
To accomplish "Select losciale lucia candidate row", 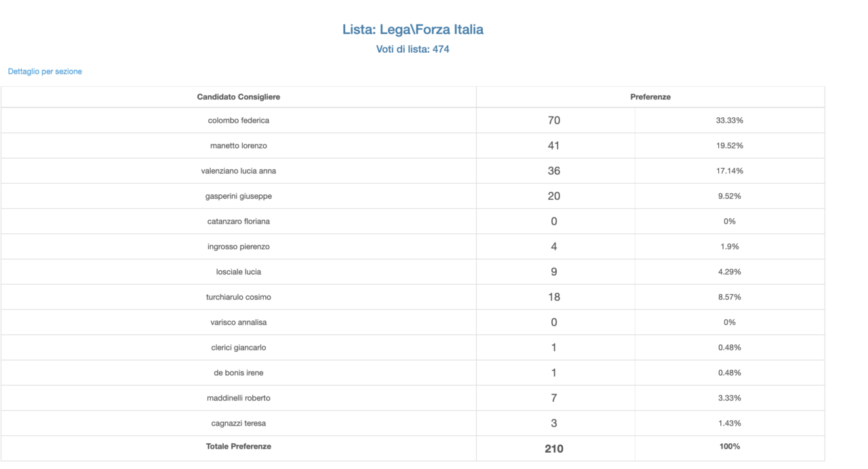I will 238,272.
